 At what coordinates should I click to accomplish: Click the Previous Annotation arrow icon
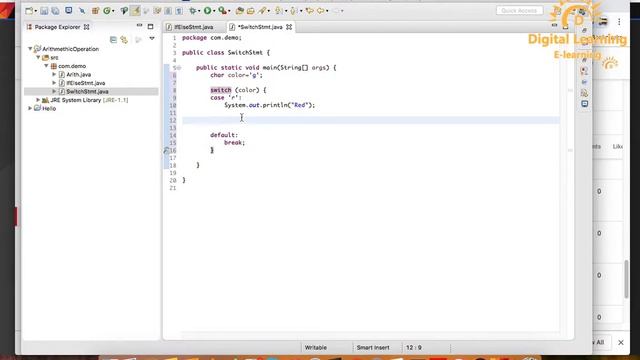point(293,11)
